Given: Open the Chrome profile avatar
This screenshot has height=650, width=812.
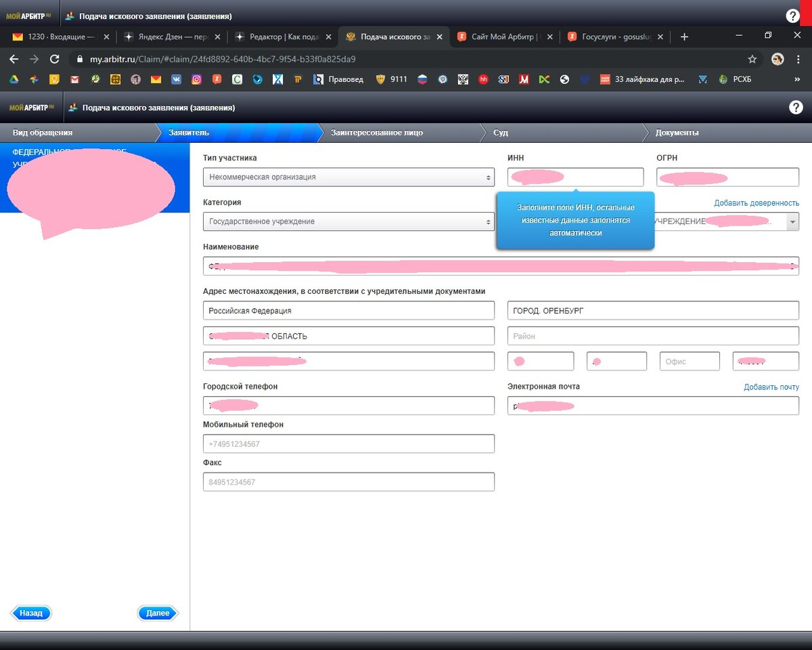Looking at the screenshot, I should pyautogui.click(x=777, y=59).
